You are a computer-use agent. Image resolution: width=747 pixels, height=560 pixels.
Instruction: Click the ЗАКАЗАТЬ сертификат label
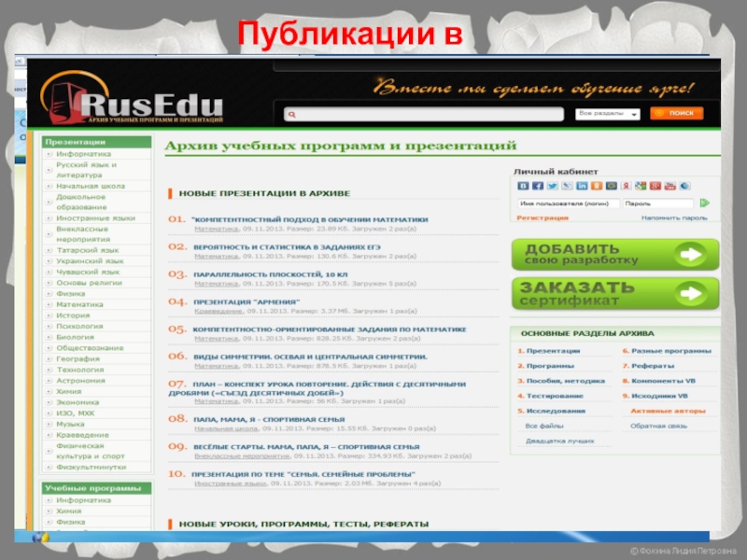(x=577, y=293)
